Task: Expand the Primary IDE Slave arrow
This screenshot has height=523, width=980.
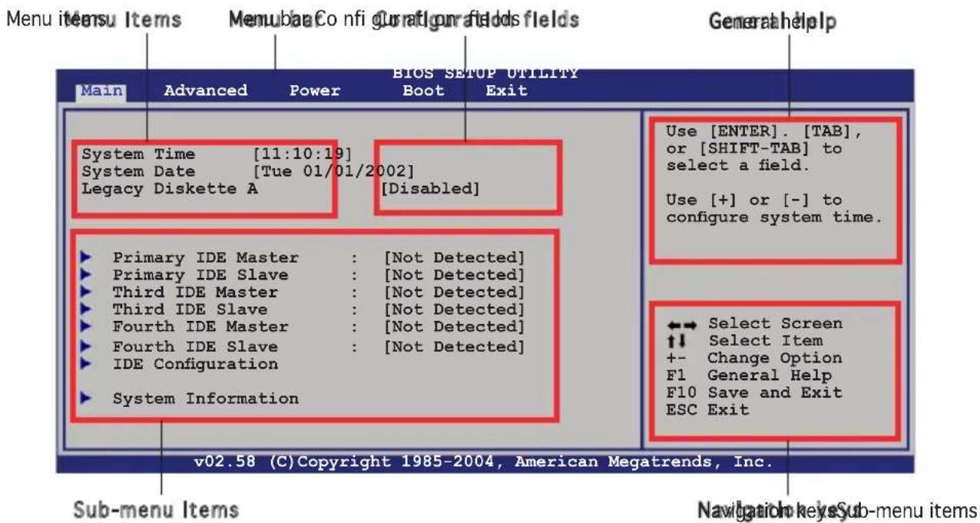Action: coord(85,274)
